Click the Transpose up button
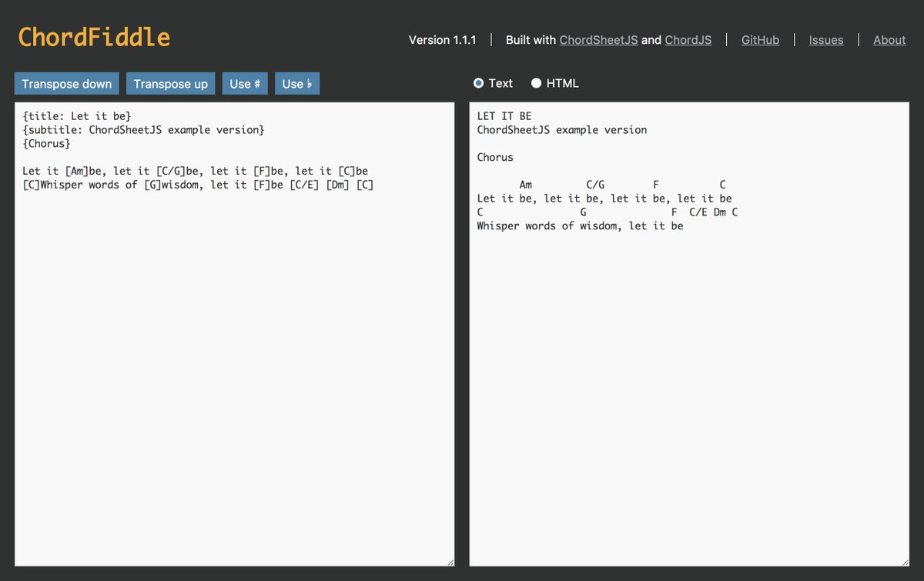 point(171,84)
